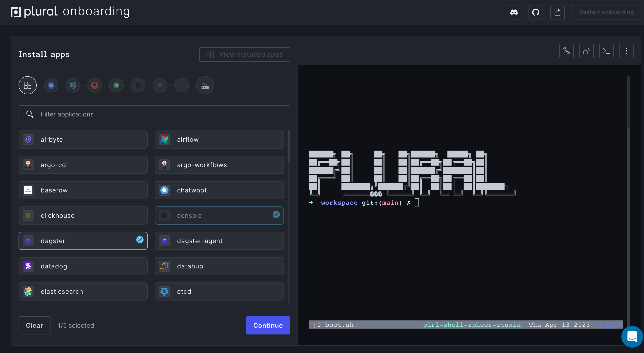Image resolution: width=644 pixels, height=353 pixels.
Task: Select the install download step icon
Action: click(205, 85)
